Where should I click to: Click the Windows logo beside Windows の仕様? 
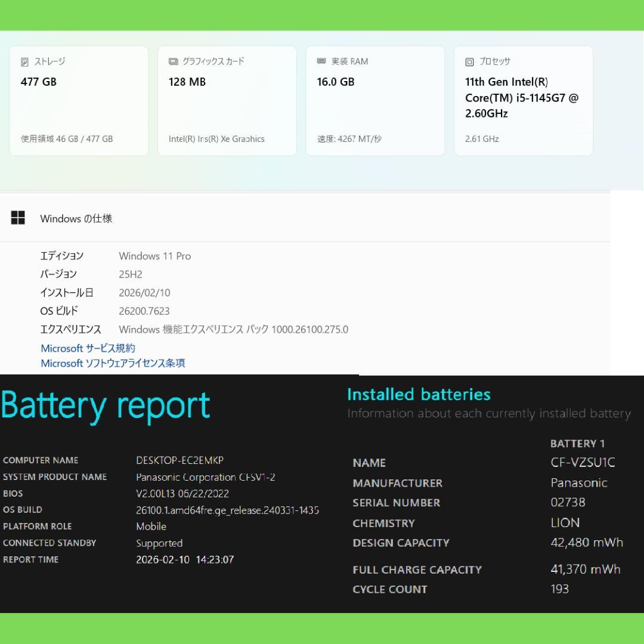[18, 218]
